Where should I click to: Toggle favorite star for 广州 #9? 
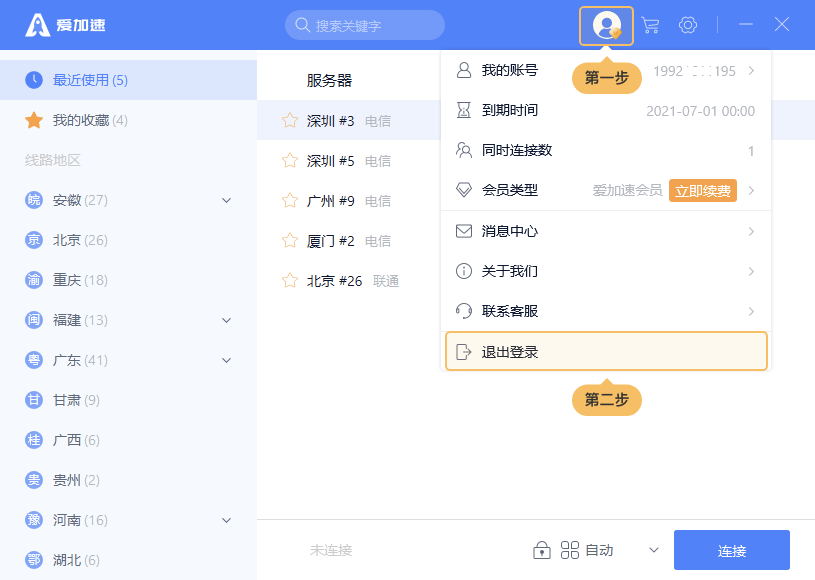290,201
